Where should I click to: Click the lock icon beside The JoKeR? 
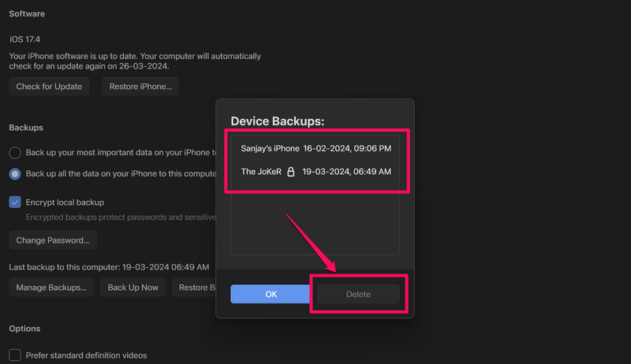tap(290, 172)
